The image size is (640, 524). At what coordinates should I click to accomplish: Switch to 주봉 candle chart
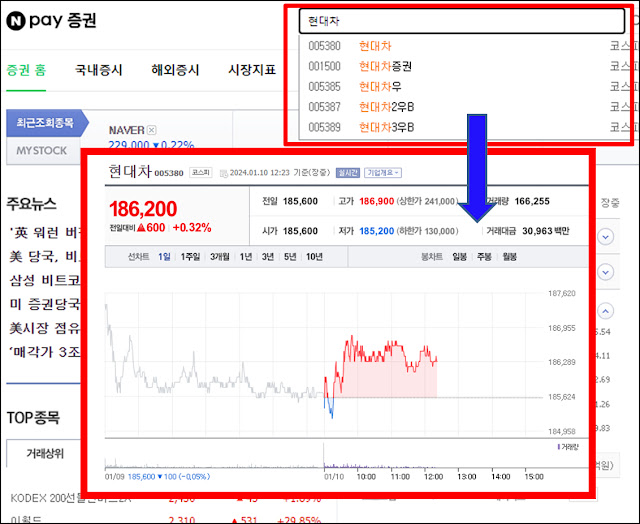coord(484,257)
